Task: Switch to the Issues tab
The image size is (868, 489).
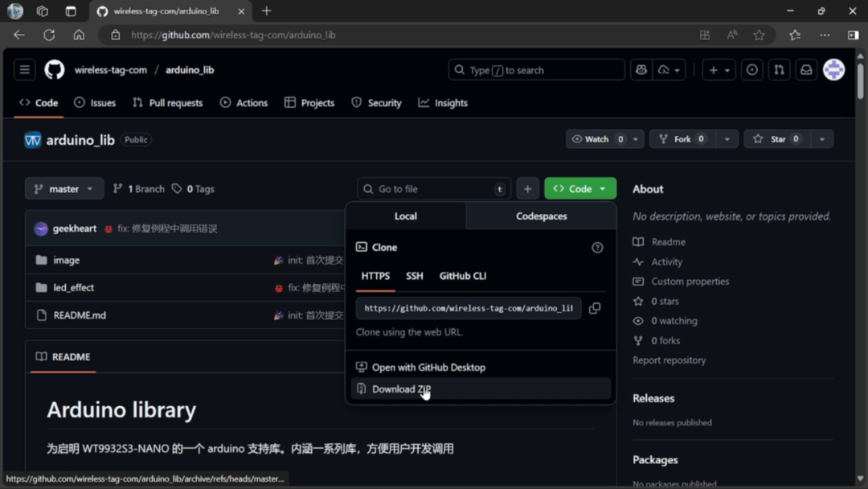Action: pyautogui.click(x=95, y=103)
